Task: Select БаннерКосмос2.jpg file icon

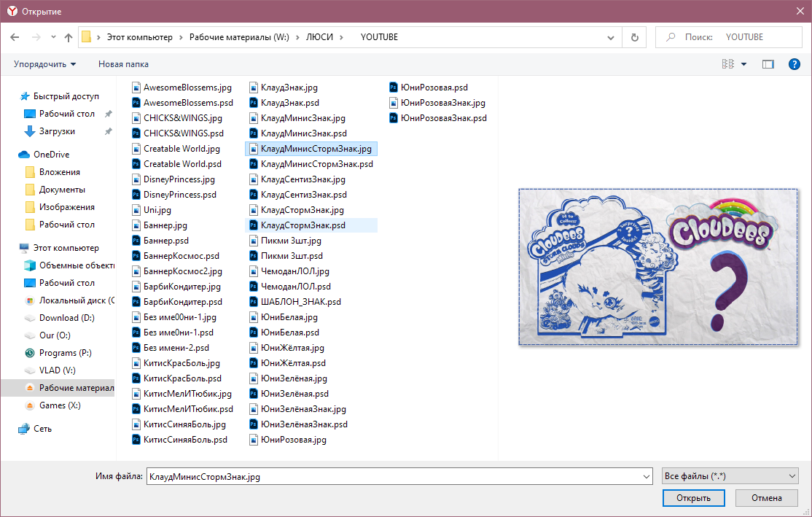Action: [136, 271]
